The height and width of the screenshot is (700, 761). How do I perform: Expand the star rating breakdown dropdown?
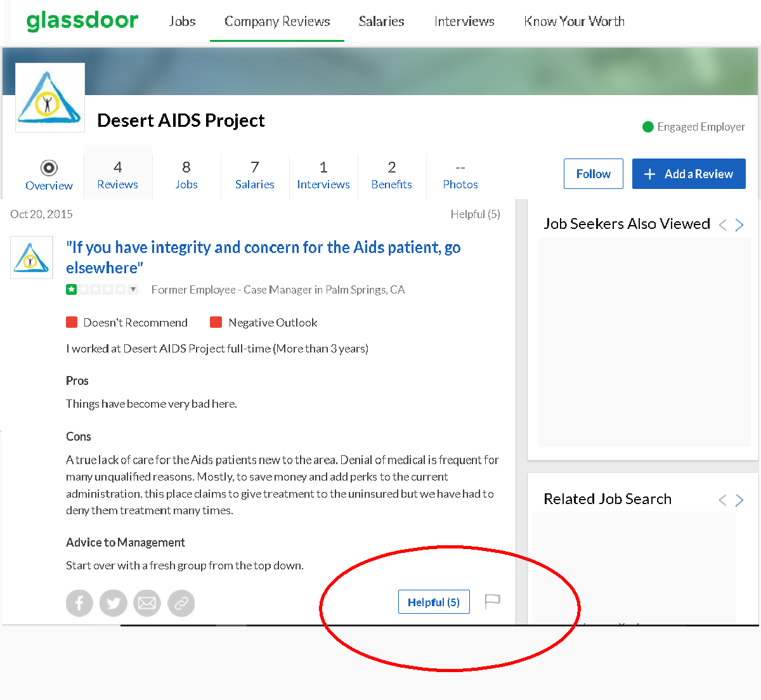(133, 290)
